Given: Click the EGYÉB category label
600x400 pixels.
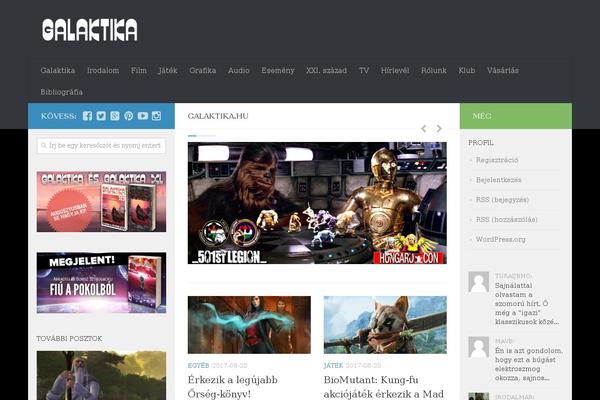Looking at the screenshot, I should (x=198, y=366).
